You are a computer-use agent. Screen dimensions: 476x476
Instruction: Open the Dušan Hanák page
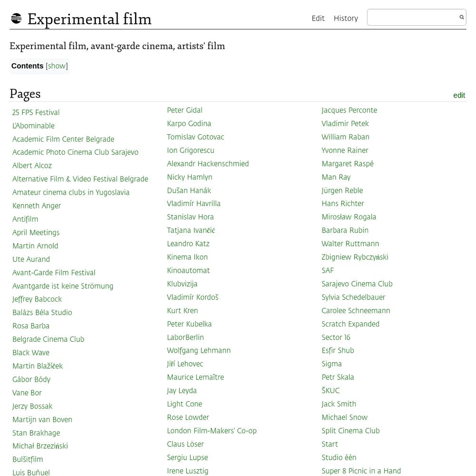[x=189, y=190]
